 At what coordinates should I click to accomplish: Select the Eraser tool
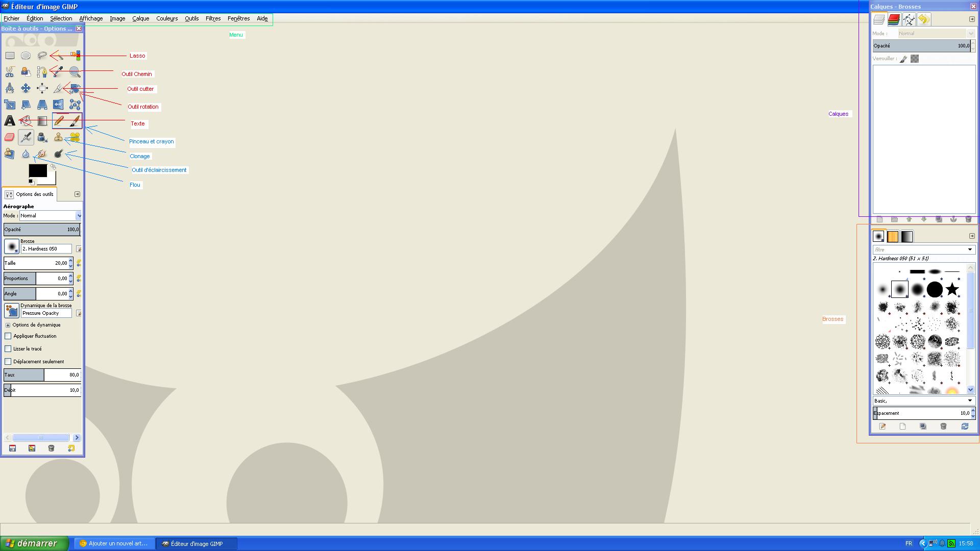pyautogui.click(x=10, y=137)
